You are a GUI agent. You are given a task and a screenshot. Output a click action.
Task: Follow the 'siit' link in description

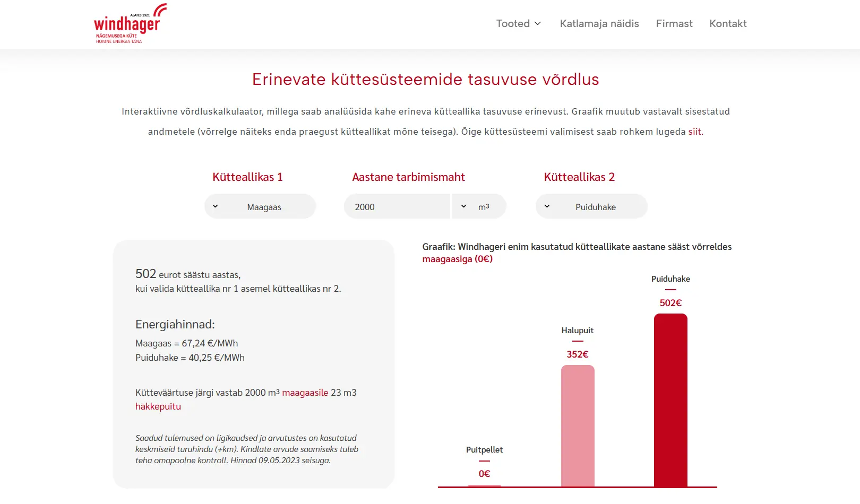pyautogui.click(x=694, y=132)
